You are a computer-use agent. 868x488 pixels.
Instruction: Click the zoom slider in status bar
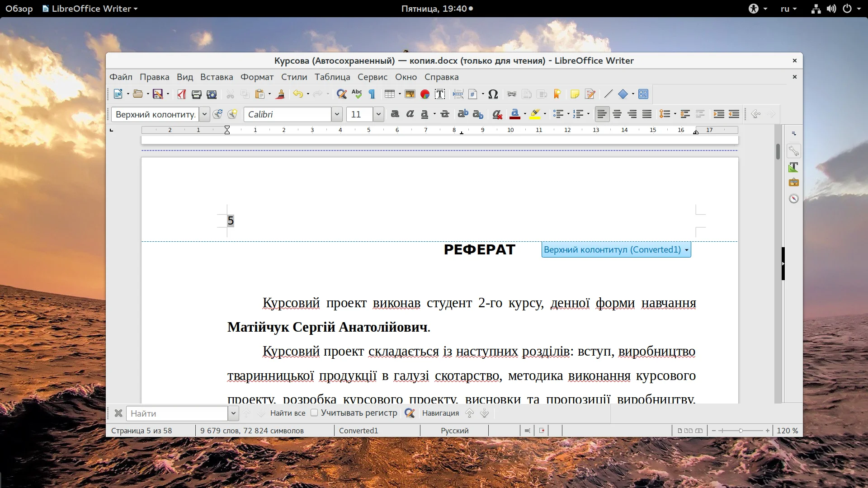click(x=741, y=431)
